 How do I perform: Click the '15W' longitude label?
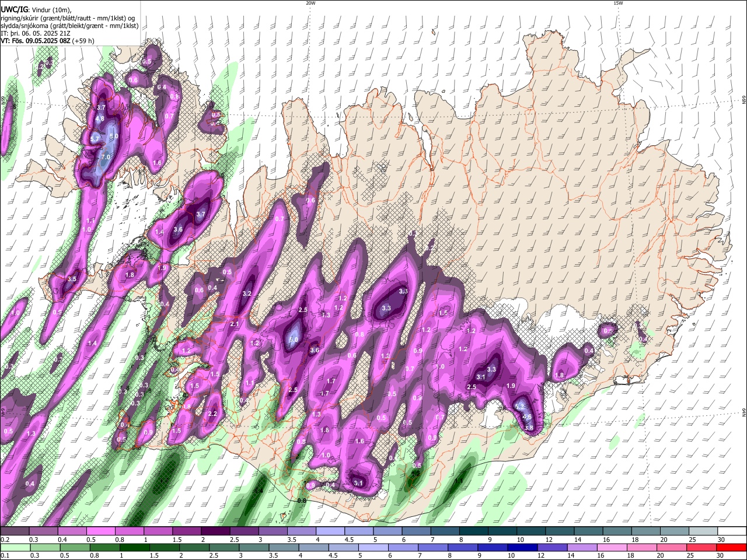(x=617, y=3)
